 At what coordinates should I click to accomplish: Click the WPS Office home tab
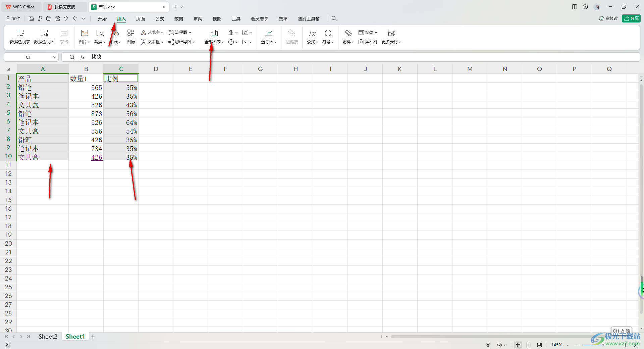pyautogui.click(x=21, y=7)
